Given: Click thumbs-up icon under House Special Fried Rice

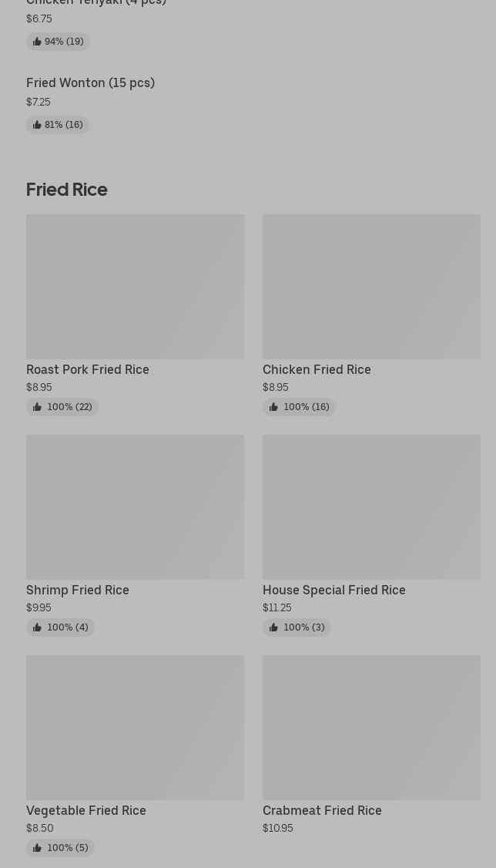Looking at the screenshot, I should pos(273,627).
